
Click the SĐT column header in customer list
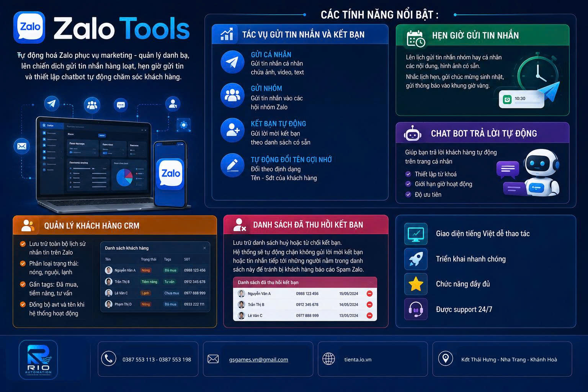pos(187,259)
